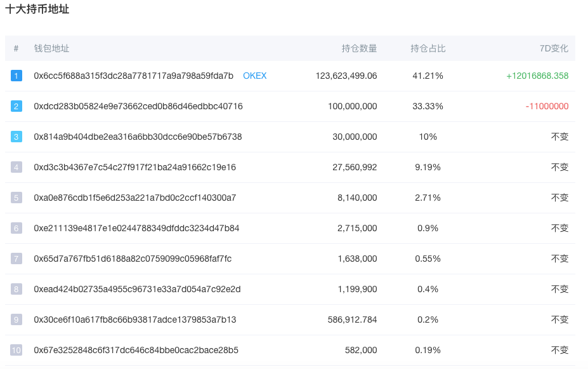Open the OKEX exchange label link

(254, 76)
